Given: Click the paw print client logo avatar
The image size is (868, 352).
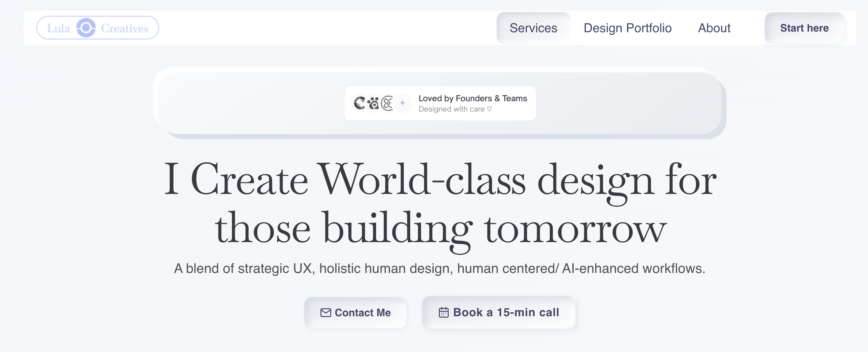Looking at the screenshot, I should 373,103.
